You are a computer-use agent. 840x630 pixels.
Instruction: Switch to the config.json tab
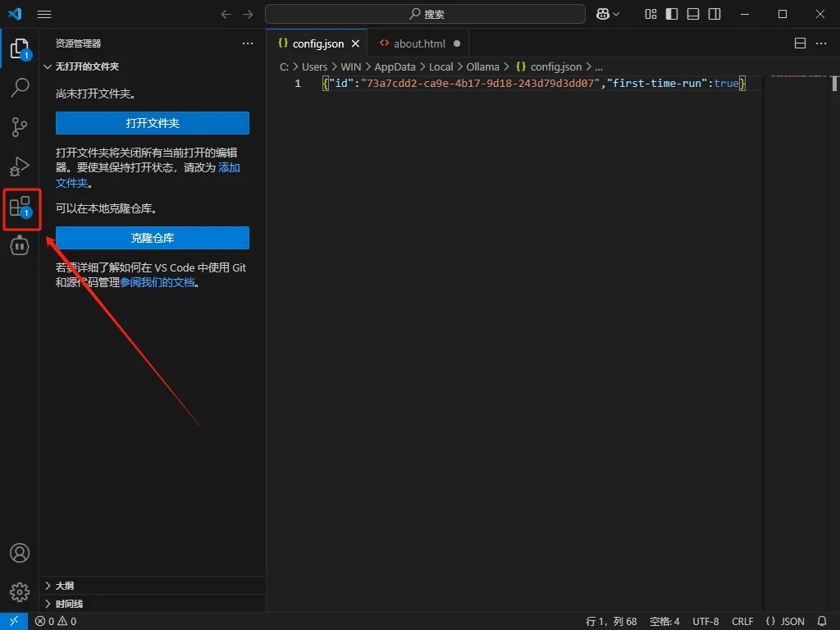(x=317, y=43)
